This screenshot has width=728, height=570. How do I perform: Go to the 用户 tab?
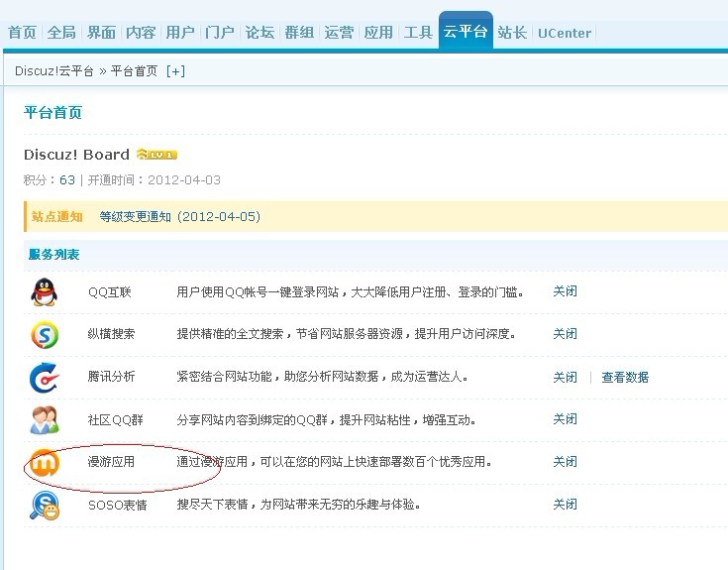(x=180, y=33)
